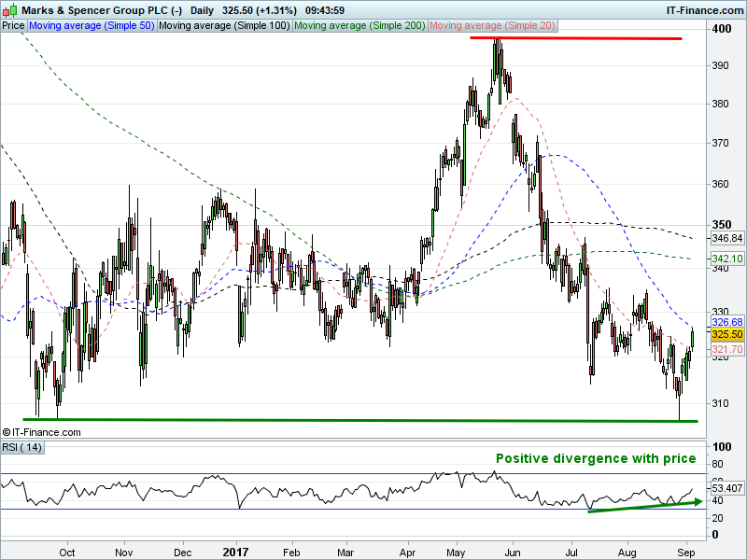The width and height of the screenshot is (747, 560).
Task: Click the 360 label on price axis
Action: click(720, 184)
